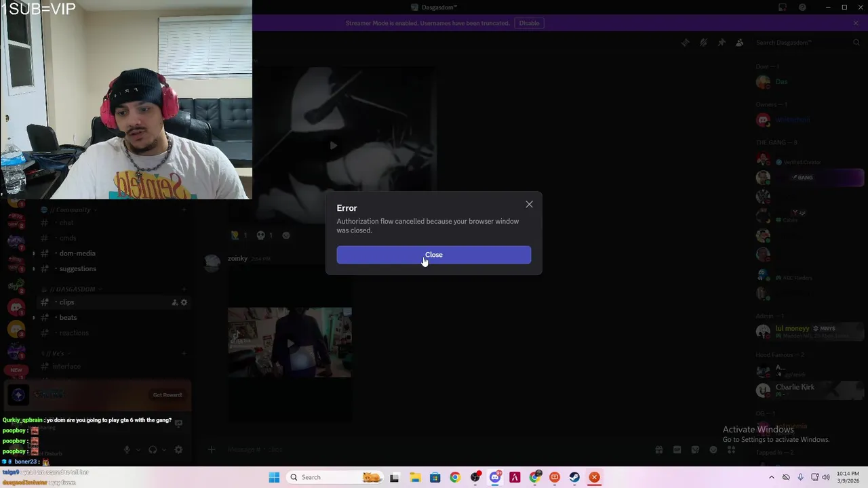Open File Explorer from the taskbar

point(415,477)
